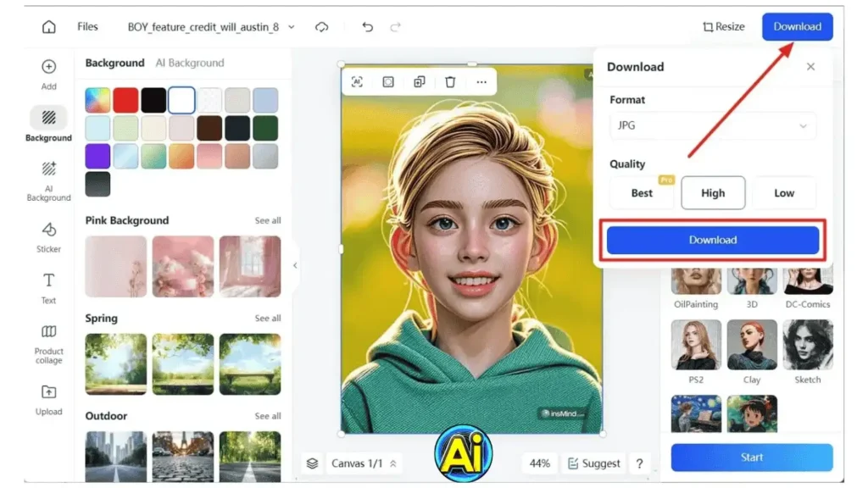
Task: Delete the selected image with trash icon
Action: coord(450,82)
